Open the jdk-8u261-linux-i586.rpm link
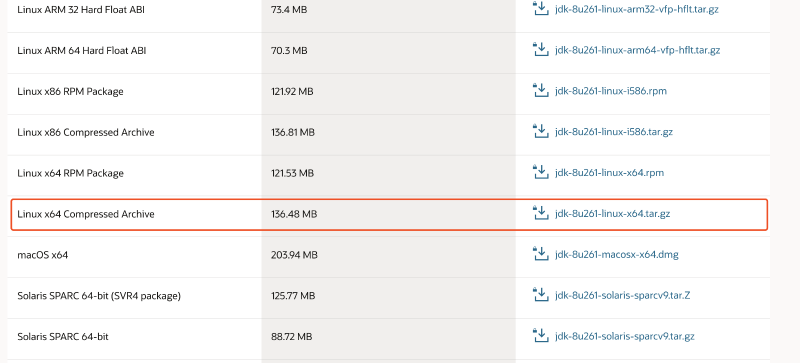 (611, 91)
